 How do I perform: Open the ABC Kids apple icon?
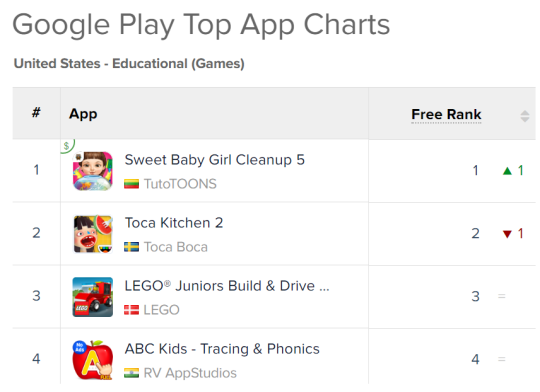point(93,360)
